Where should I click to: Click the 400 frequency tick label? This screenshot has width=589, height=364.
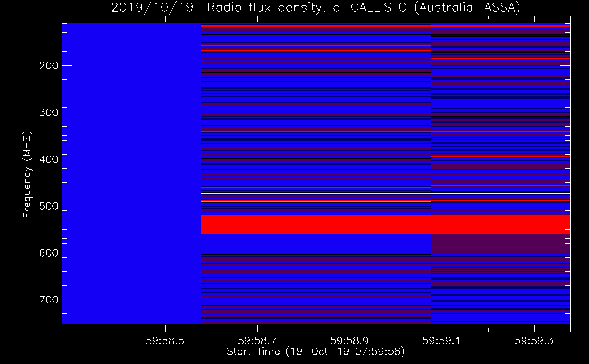coord(49,159)
